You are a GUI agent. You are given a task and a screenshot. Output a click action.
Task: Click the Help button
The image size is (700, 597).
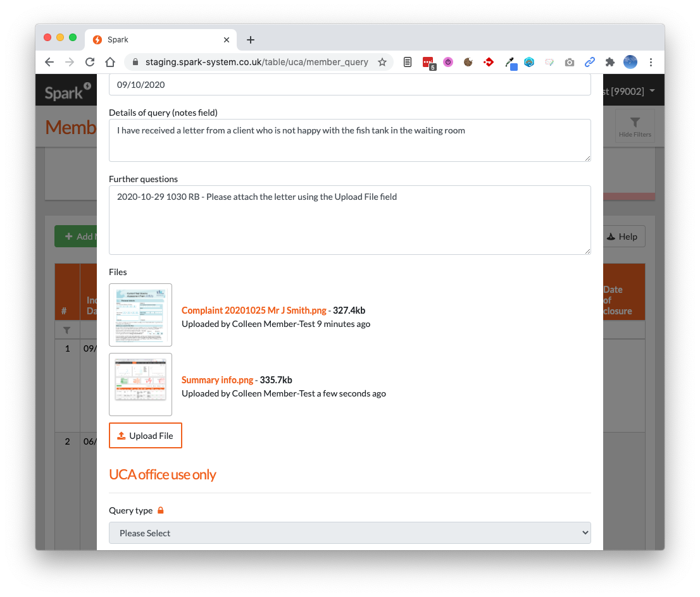621,237
